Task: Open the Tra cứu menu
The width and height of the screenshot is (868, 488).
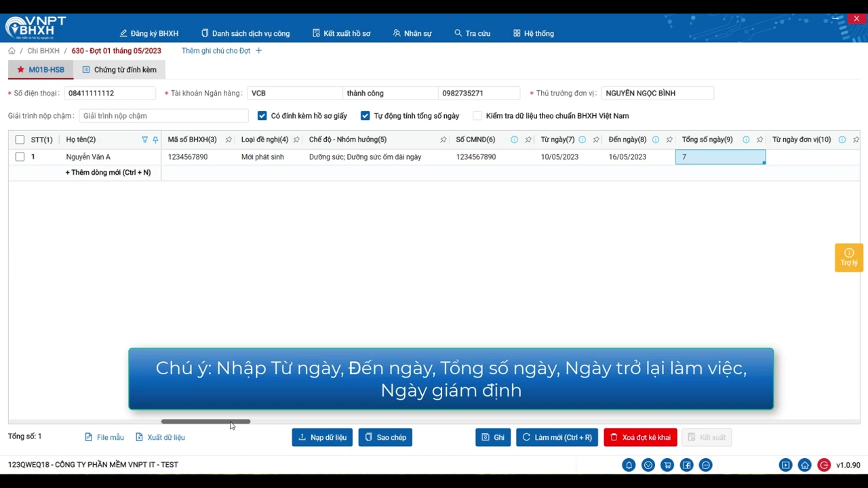Action: (473, 33)
